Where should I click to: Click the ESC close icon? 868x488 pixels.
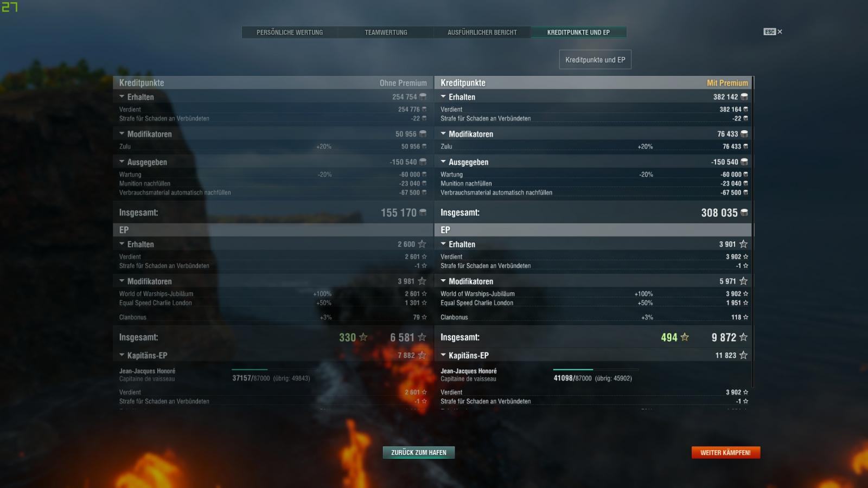(773, 32)
